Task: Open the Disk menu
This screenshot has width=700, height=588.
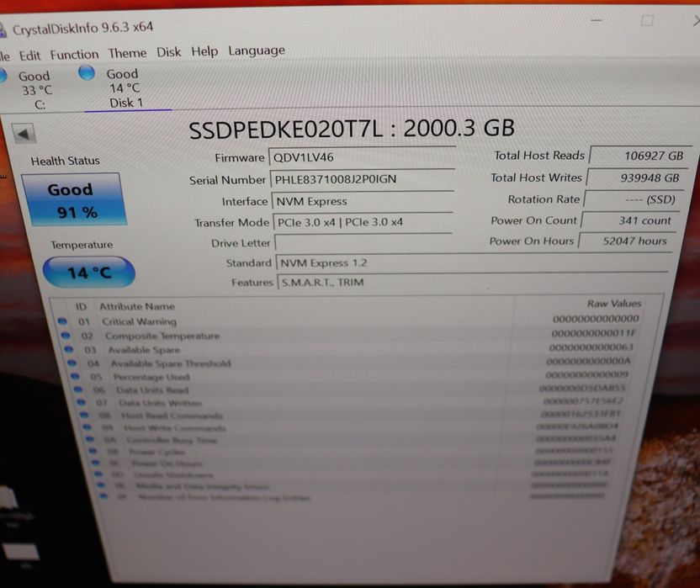Action: click(x=169, y=52)
